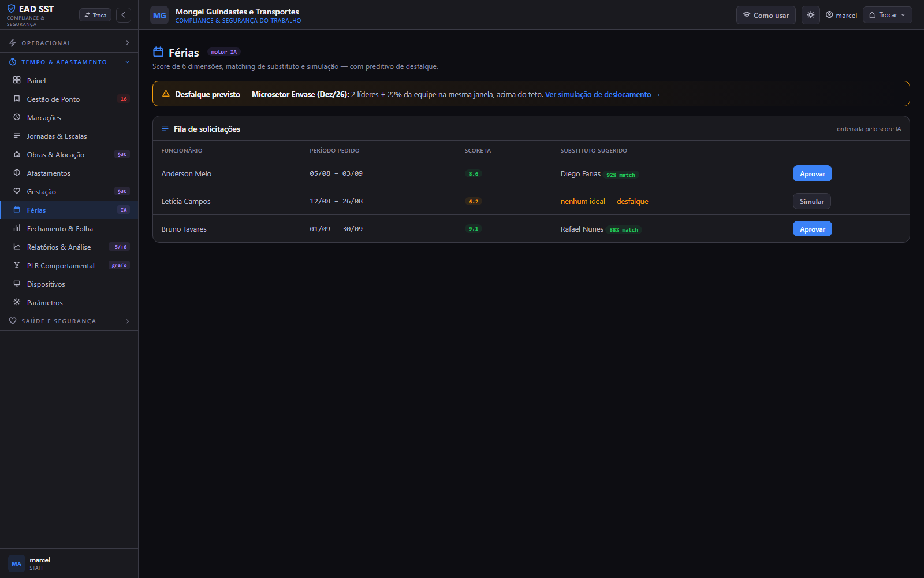
Task: Open Dispositivos monitor icon item
Action: pyautogui.click(x=17, y=284)
